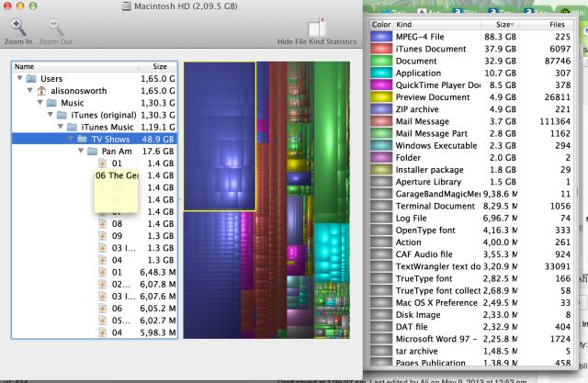Collapse the Pan Am disclosure triangle
588x383 pixels.
point(81,151)
